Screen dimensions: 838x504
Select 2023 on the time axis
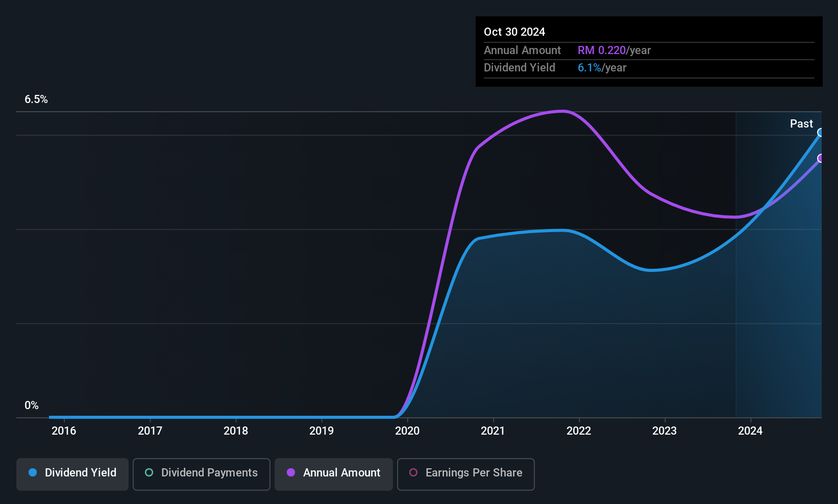tap(664, 431)
